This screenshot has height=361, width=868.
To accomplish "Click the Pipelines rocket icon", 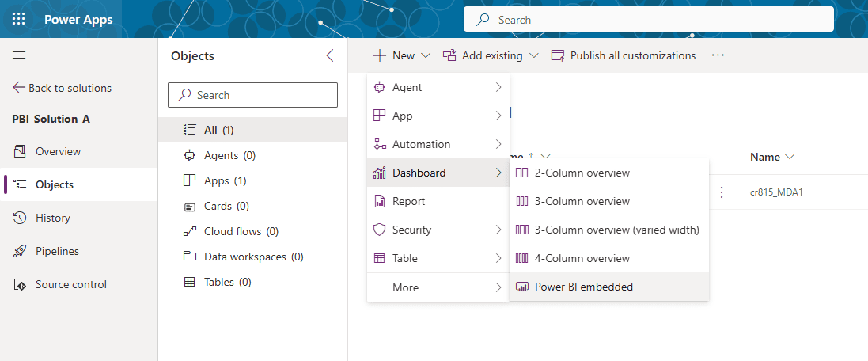I will tap(19, 251).
